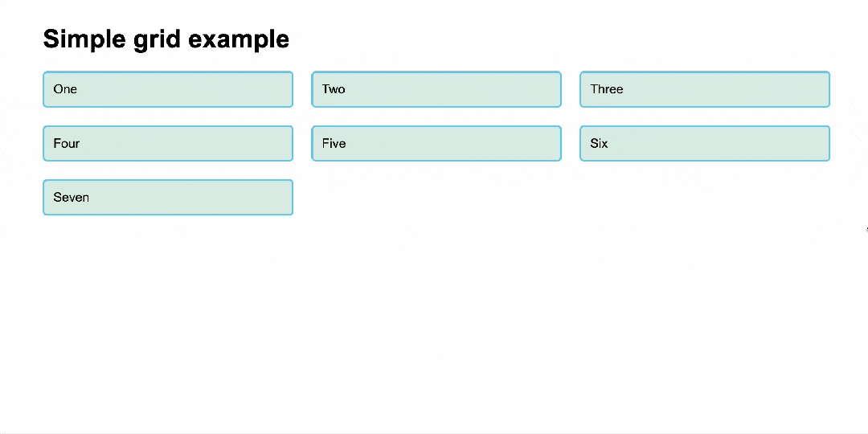The height and width of the screenshot is (434, 868).
Task: Click the Seven text label
Action: click(71, 197)
